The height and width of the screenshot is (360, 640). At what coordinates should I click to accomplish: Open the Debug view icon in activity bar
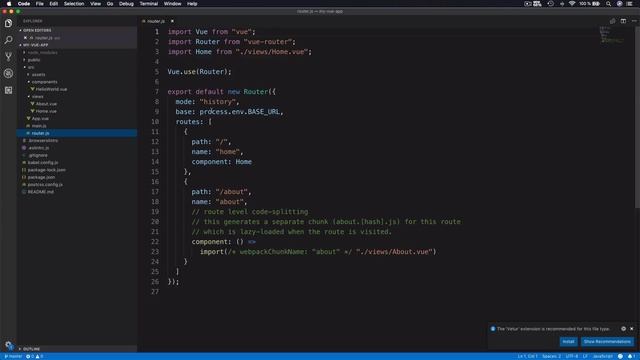(8, 73)
